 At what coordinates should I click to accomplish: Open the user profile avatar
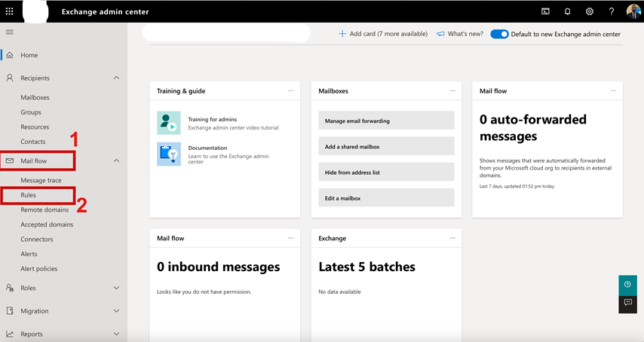point(633,11)
